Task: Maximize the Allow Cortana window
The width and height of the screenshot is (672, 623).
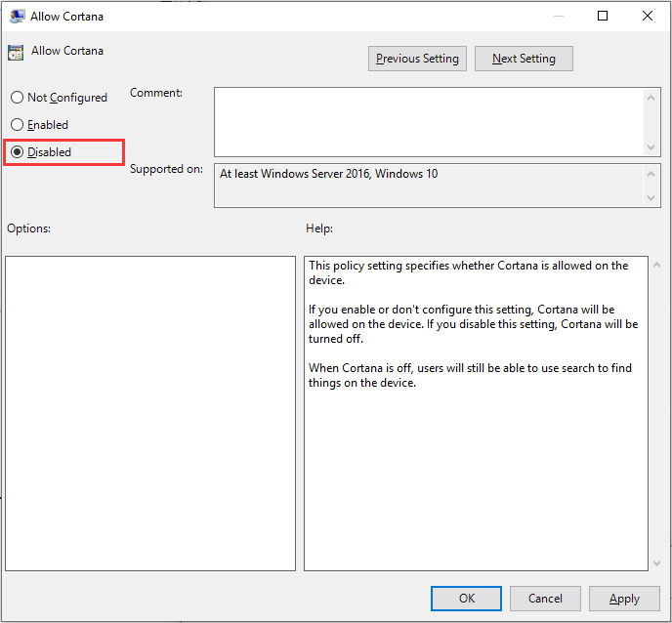Action: (x=603, y=16)
